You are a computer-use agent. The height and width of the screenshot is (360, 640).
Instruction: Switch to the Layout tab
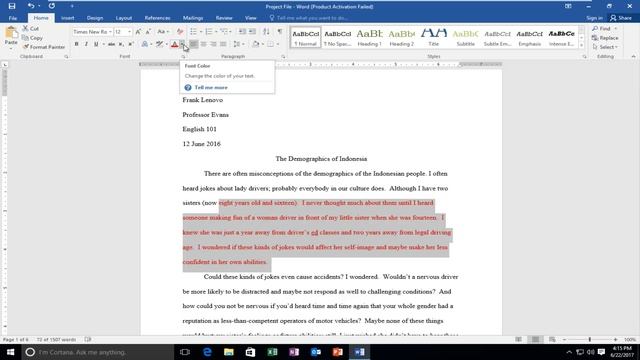[124, 18]
